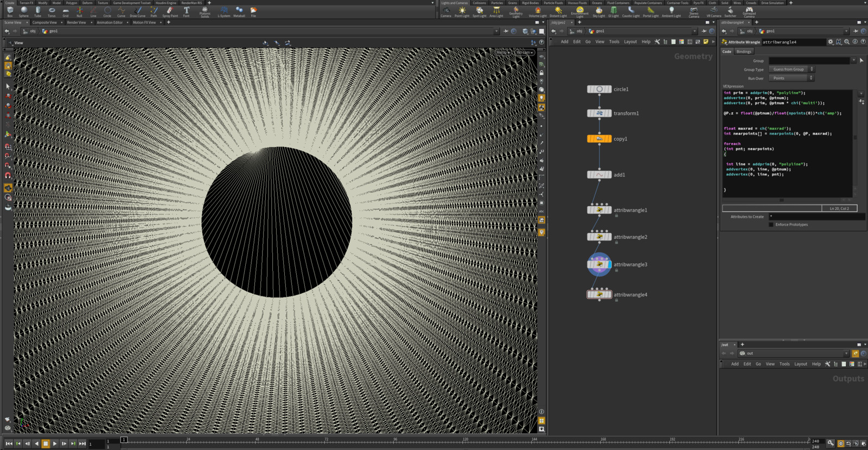
Task: Toggle display flag on copy1 node
Action: [x=609, y=139]
